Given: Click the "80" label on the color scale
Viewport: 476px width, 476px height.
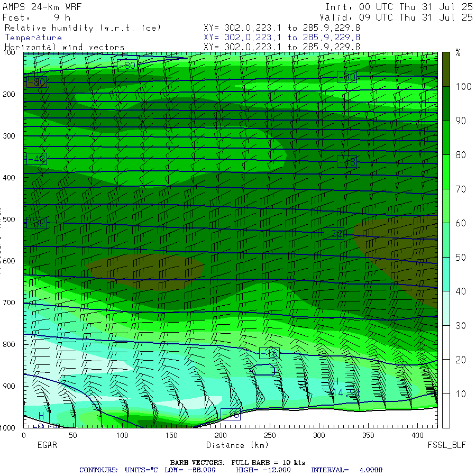Looking at the screenshot, I should click(x=461, y=155).
